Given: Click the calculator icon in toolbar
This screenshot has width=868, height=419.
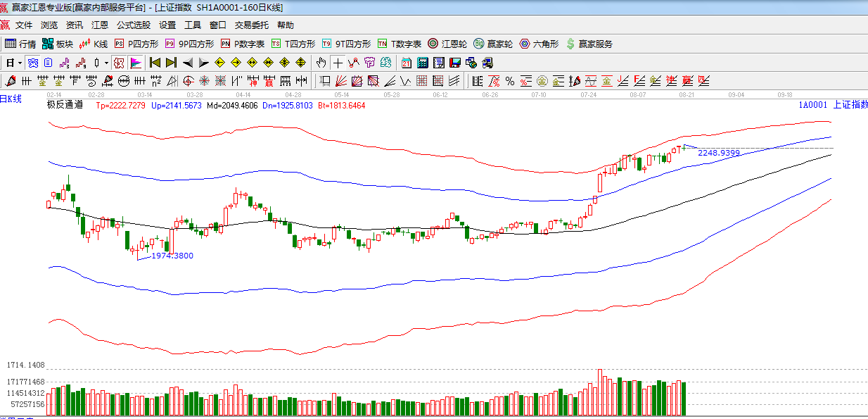Looking at the screenshot, I should 421,63.
